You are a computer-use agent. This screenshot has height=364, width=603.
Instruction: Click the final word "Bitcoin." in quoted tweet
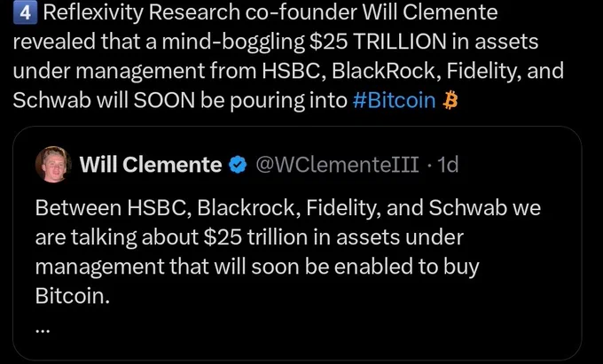click(73, 296)
